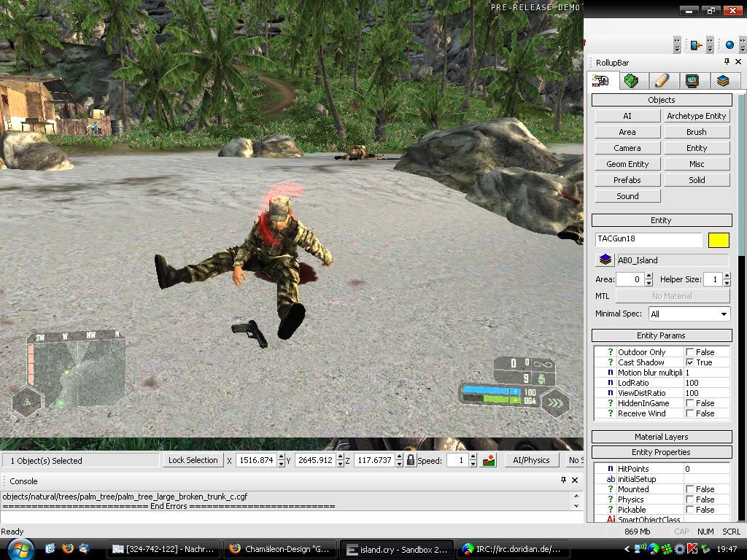Collapse the Entity Params rollup header
The width and height of the screenshot is (747, 560).
[x=661, y=335]
